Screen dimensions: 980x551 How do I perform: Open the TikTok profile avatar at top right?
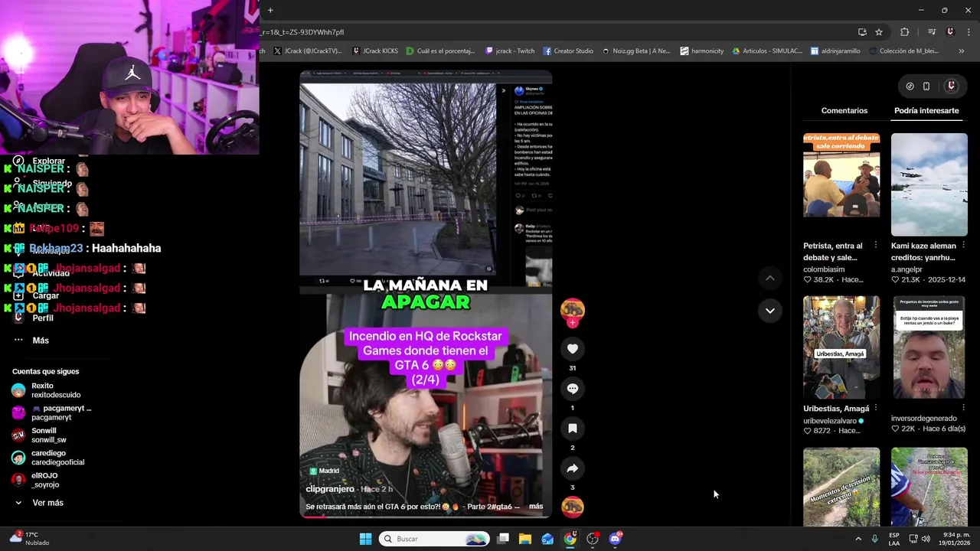click(x=951, y=86)
